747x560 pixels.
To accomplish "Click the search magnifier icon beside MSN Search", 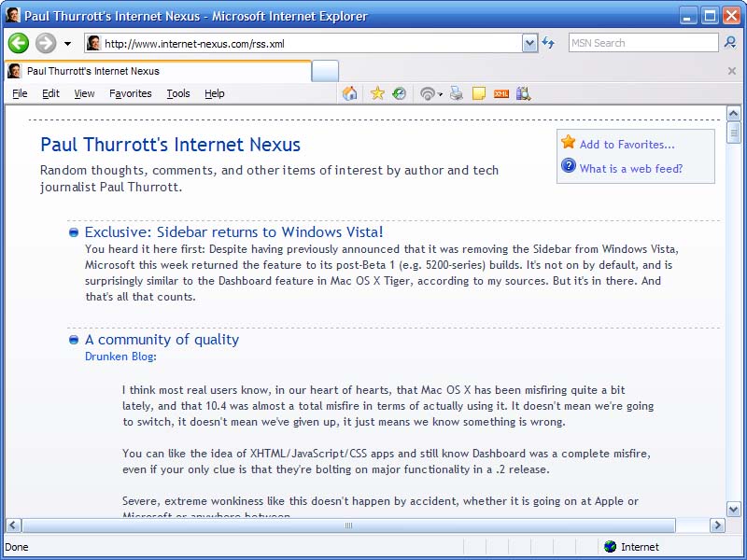I will click(730, 43).
